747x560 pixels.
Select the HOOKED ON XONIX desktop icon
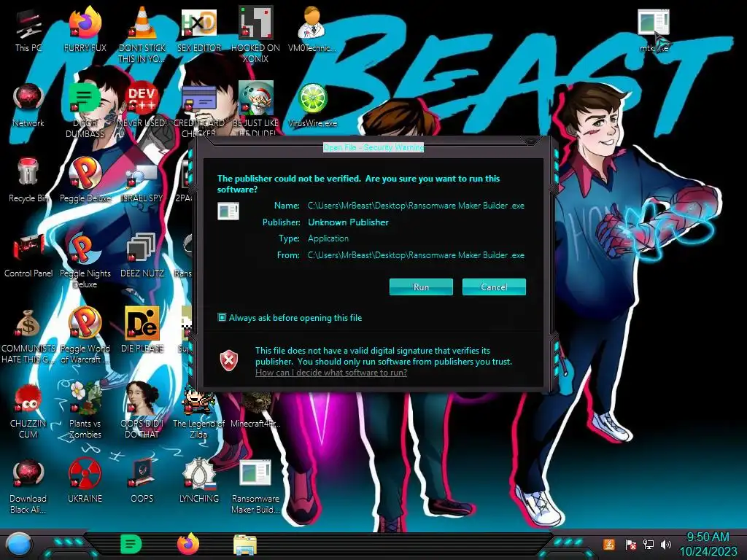255,35
